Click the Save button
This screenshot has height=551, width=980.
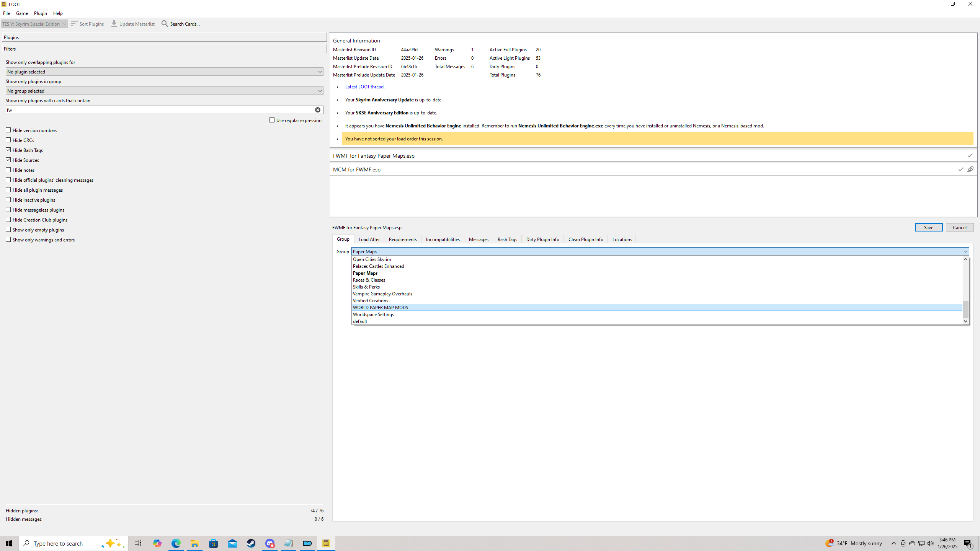[x=928, y=227]
